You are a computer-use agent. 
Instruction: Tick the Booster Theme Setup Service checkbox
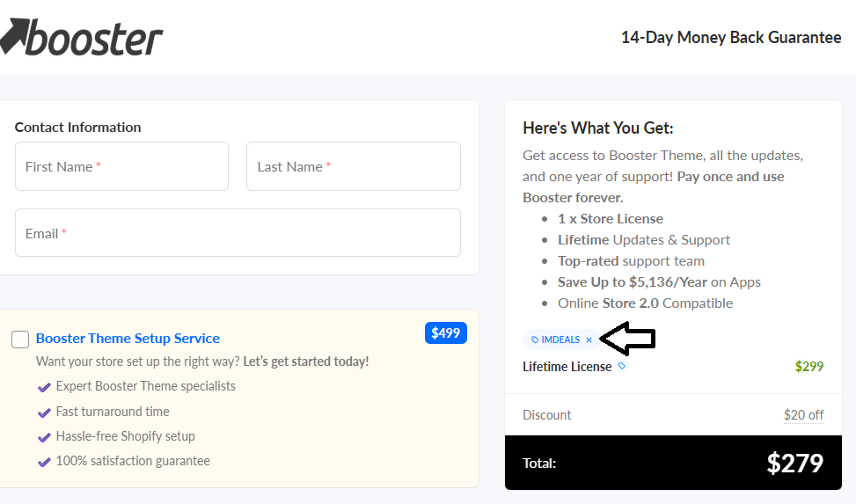pos(20,340)
